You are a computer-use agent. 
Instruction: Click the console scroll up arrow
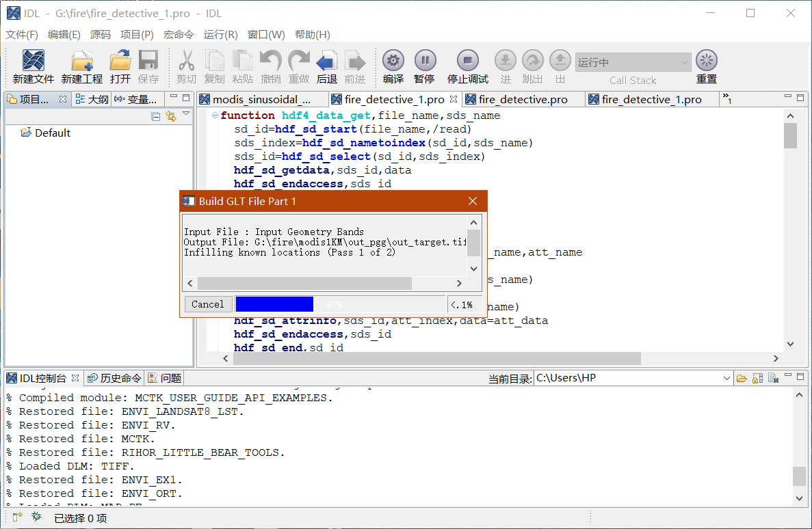click(799, 395)
